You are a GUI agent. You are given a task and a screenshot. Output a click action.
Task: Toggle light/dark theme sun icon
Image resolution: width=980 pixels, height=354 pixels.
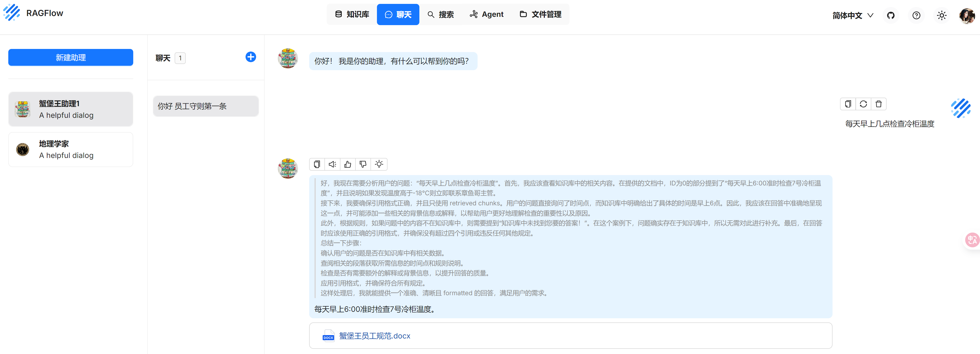[941, 15]
